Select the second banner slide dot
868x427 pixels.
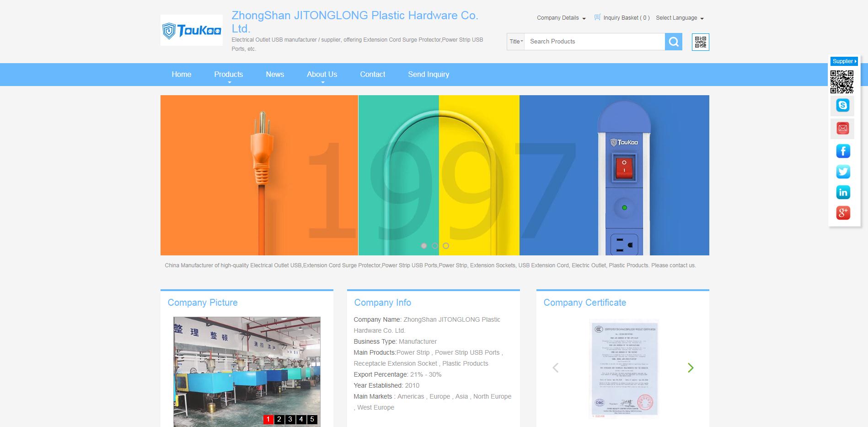click(x=435, y=246)
